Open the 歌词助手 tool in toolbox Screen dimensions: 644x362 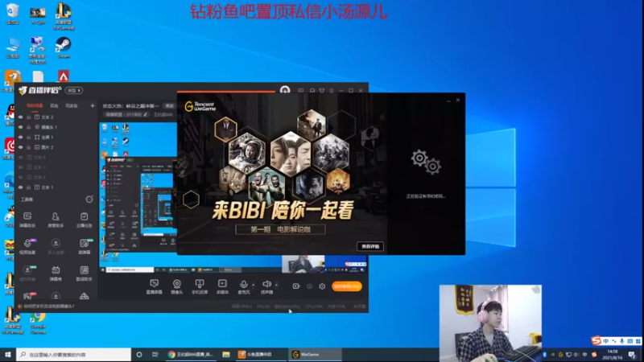click(x=85, y=273)
